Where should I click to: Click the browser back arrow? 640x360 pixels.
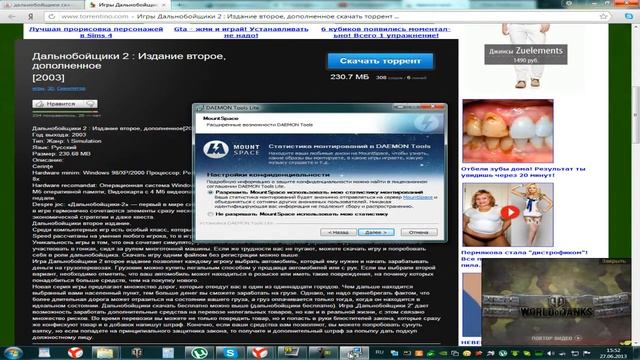tap(12, 17)
